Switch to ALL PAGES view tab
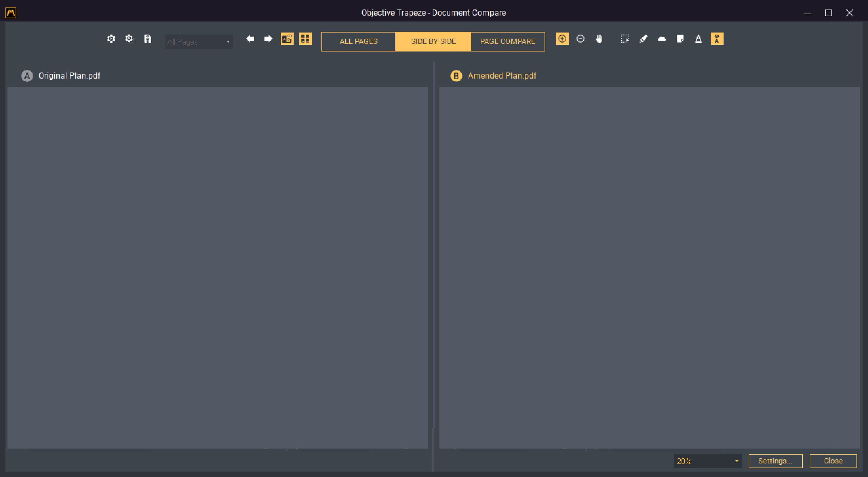 (x=358, y=42)
